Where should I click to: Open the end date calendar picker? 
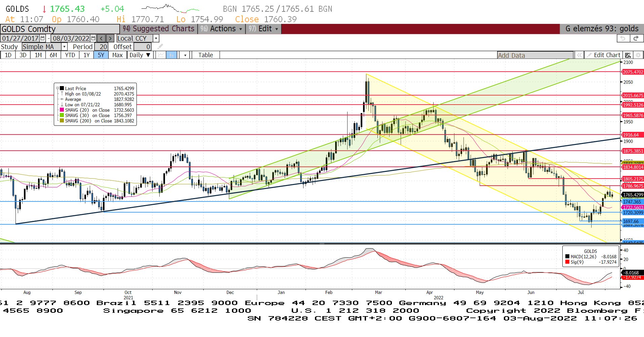click(93, 38)
